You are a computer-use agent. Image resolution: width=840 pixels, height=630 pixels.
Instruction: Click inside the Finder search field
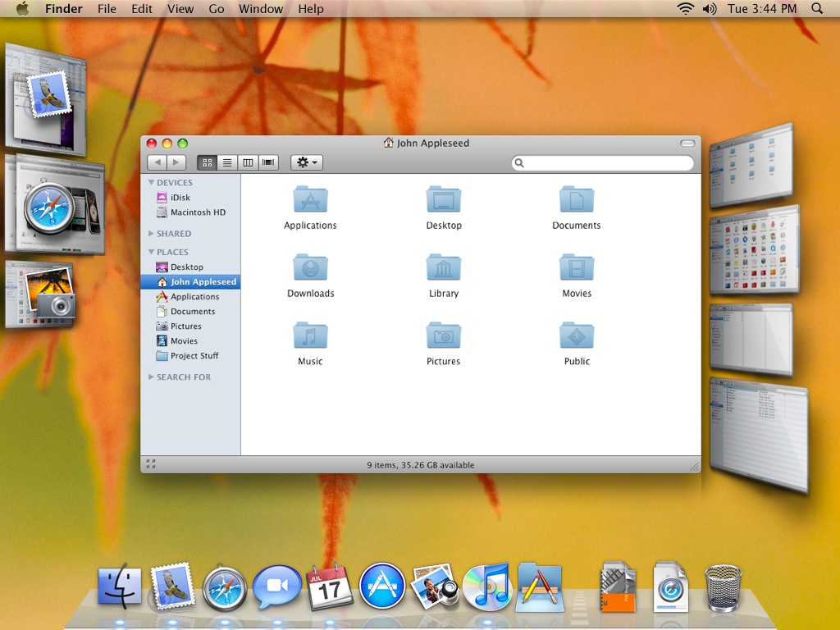click(603, 162)
